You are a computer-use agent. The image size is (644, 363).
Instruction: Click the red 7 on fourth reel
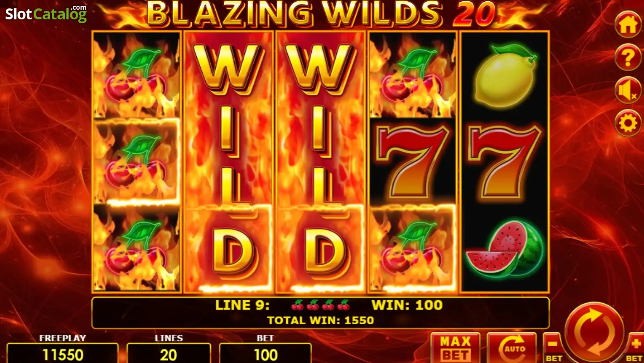[x=412, y=162]
